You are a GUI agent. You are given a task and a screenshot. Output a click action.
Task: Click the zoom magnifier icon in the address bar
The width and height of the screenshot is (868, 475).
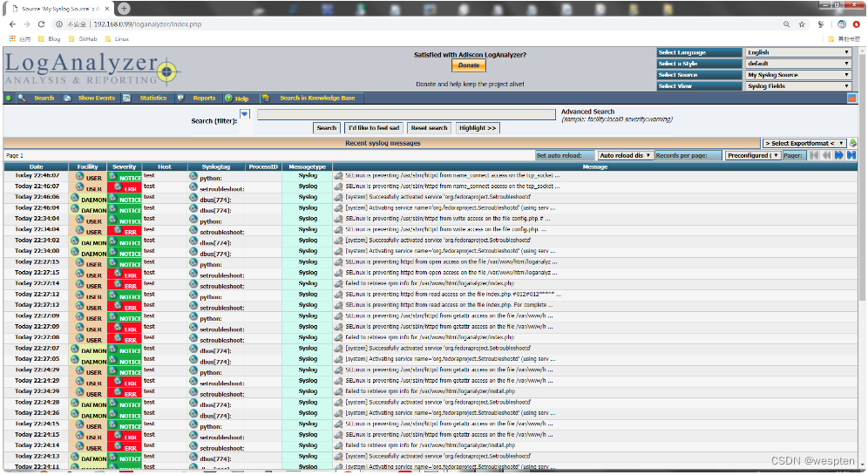coord(786,24)
